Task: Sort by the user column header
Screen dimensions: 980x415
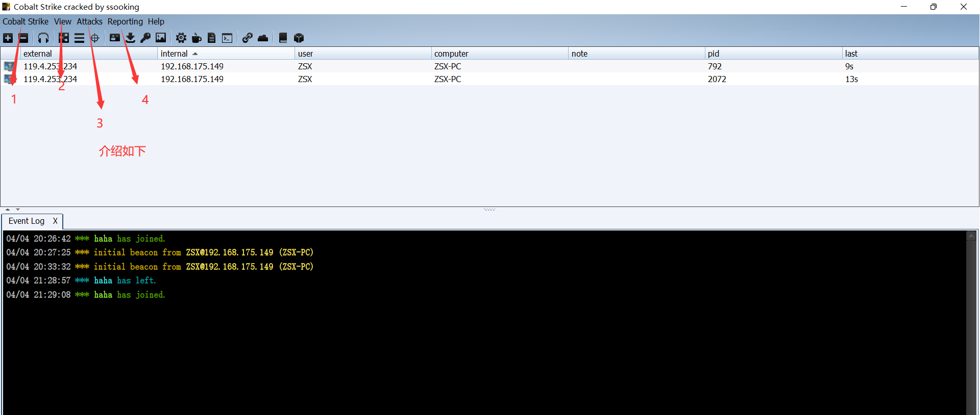Action: coord(363,54)
